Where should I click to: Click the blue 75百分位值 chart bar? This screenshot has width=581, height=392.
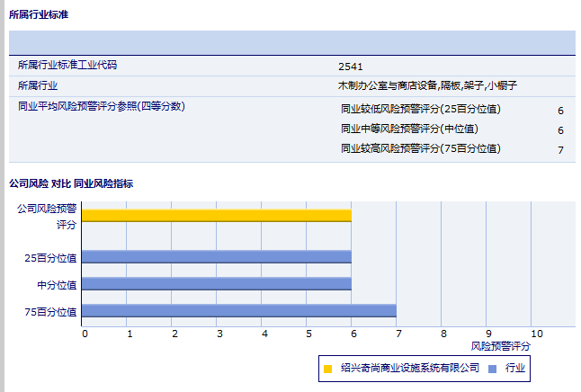pos(238,311)
